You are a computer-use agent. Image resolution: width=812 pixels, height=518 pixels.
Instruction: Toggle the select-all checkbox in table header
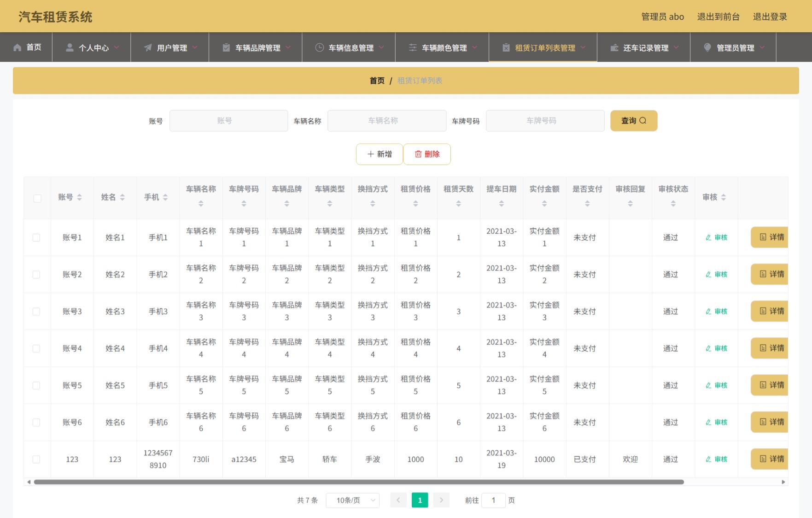pos(37,198)
